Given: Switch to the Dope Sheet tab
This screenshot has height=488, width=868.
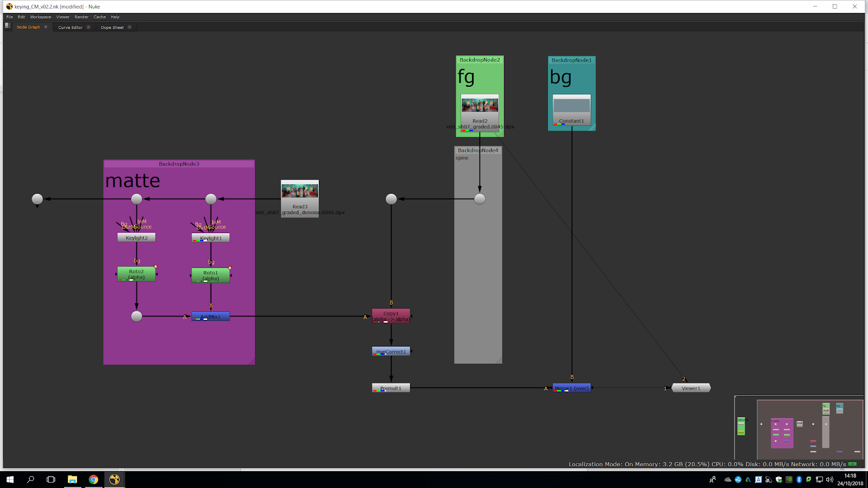Looking at the screenshot, I should [x=112, y=27].
